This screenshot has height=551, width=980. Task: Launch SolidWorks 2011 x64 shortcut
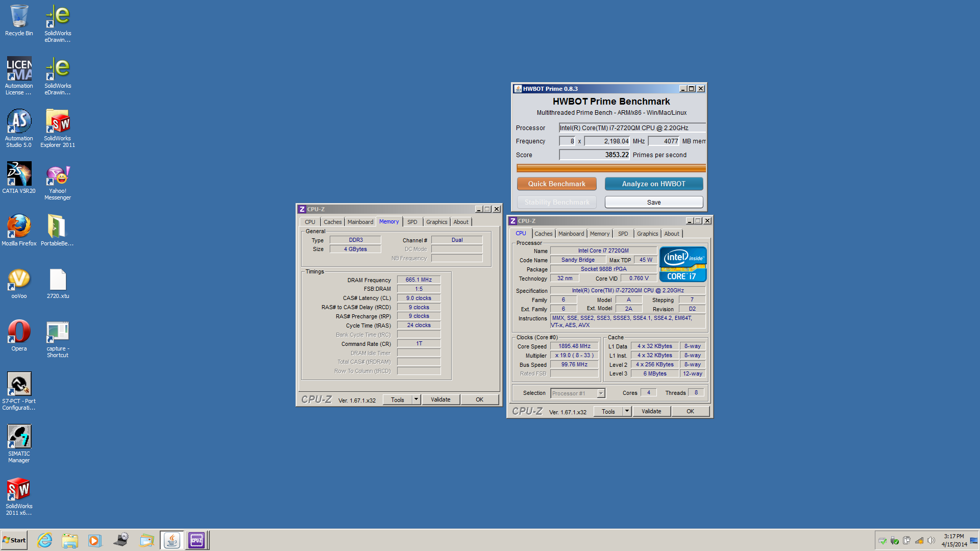[19, 496]
